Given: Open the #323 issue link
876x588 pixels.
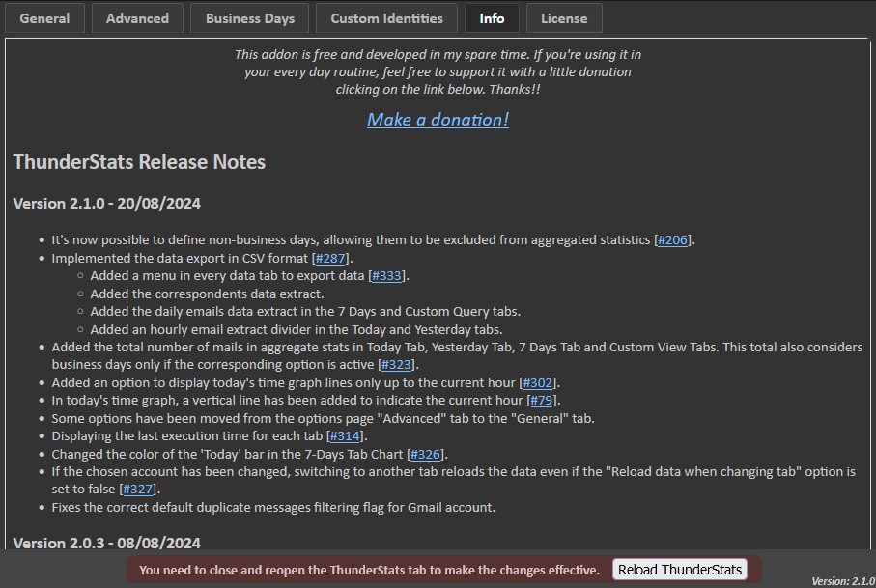Looking at the screenshot, I should tap(396, 365).
